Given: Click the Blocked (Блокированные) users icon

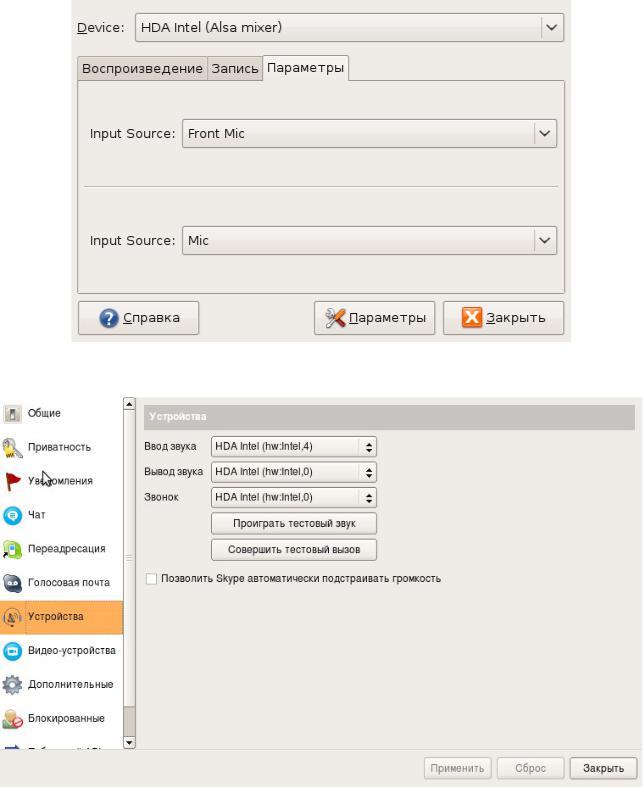Looking at the screenshot, I should coord(12,719).
